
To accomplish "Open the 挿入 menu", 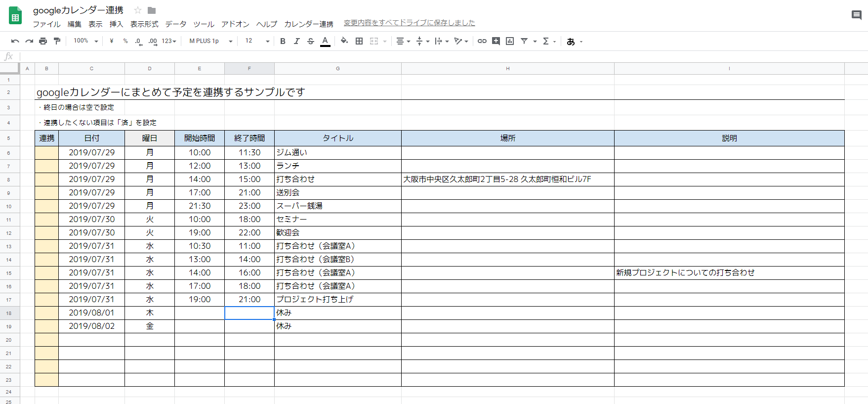I will click(116, 24).
